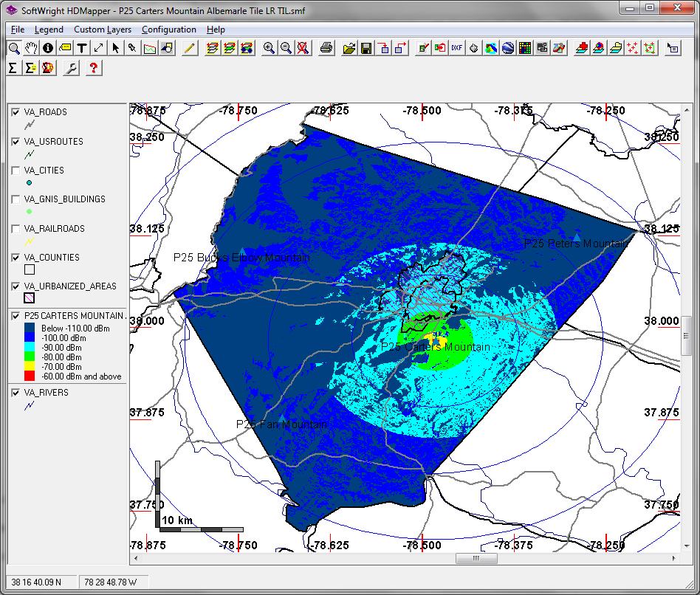
Task: Click the green-box red plus points icon
Action: tap(650, 48)
